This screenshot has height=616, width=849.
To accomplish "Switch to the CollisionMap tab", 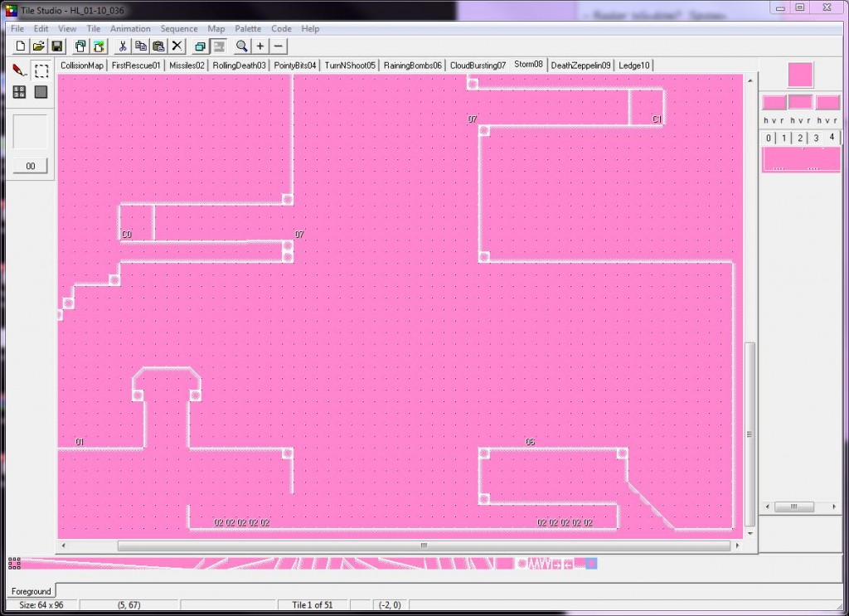I will (x=82, y=65).
